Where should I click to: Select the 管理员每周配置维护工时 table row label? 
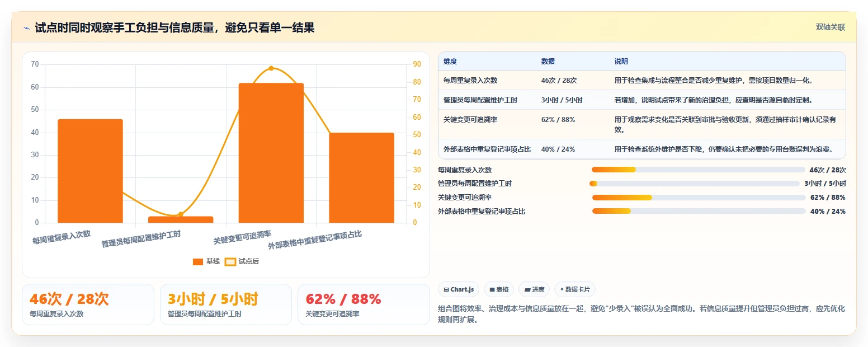(480, 100)
